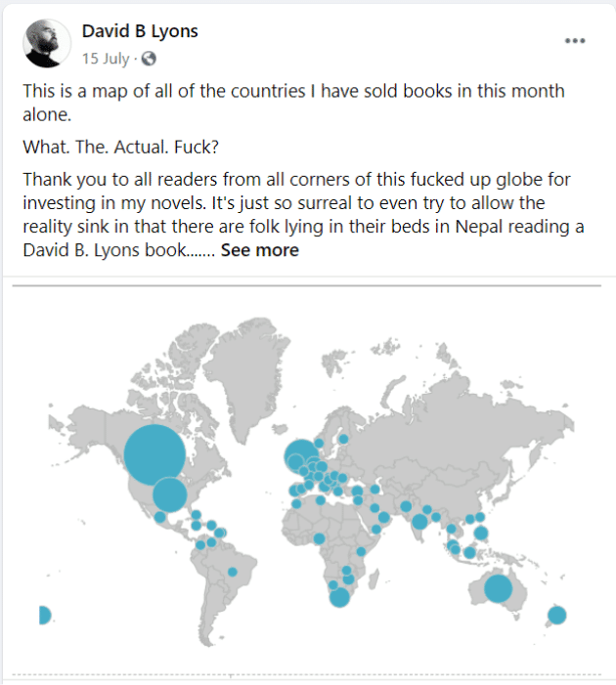
Task: Click the Mexico bubble
Action: tap(160, 517)
